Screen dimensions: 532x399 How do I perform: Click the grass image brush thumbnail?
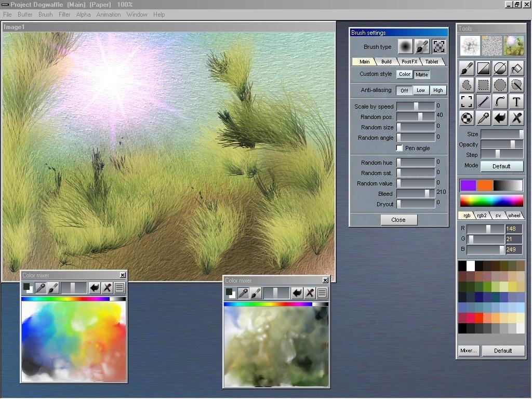coord(514,46)
